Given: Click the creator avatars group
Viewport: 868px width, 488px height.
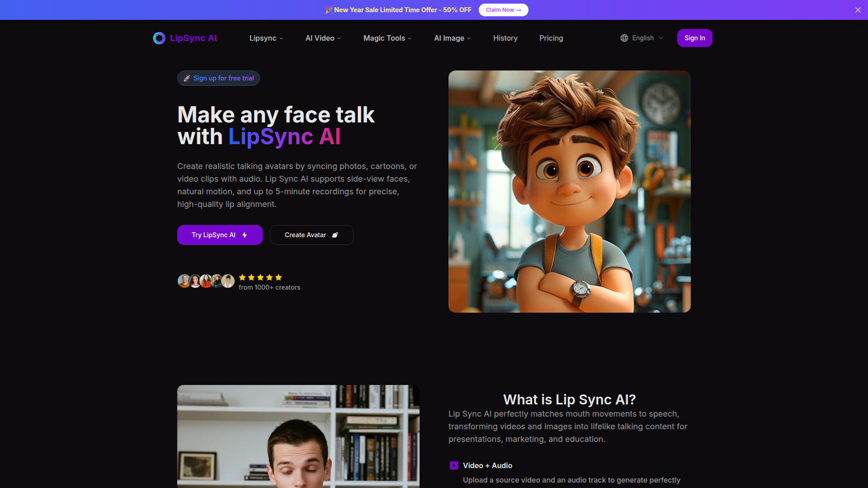Looking at the screenshot, I should point(206,281).
